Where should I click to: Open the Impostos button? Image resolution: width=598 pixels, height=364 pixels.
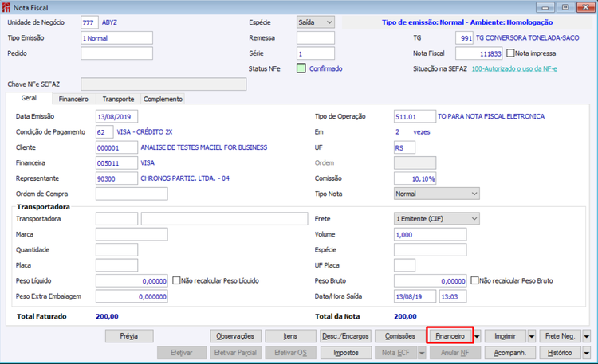[x=346, y=353]
